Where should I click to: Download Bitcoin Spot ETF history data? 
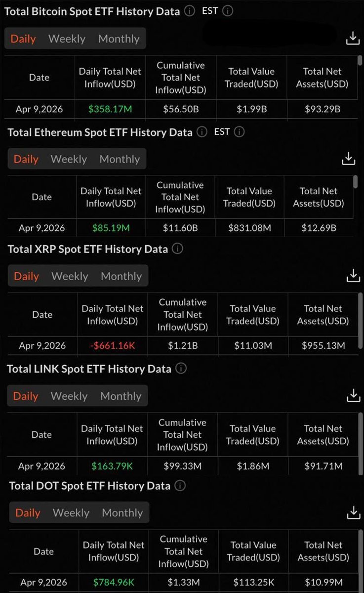[353, 39]
